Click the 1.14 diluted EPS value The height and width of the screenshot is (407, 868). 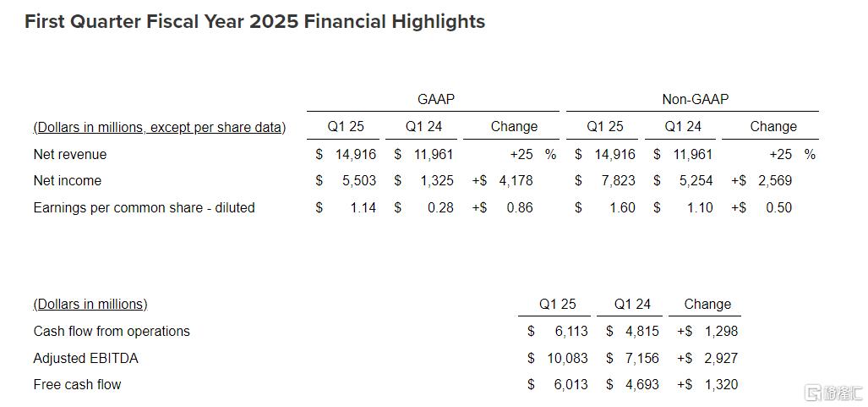click(363, 207)
